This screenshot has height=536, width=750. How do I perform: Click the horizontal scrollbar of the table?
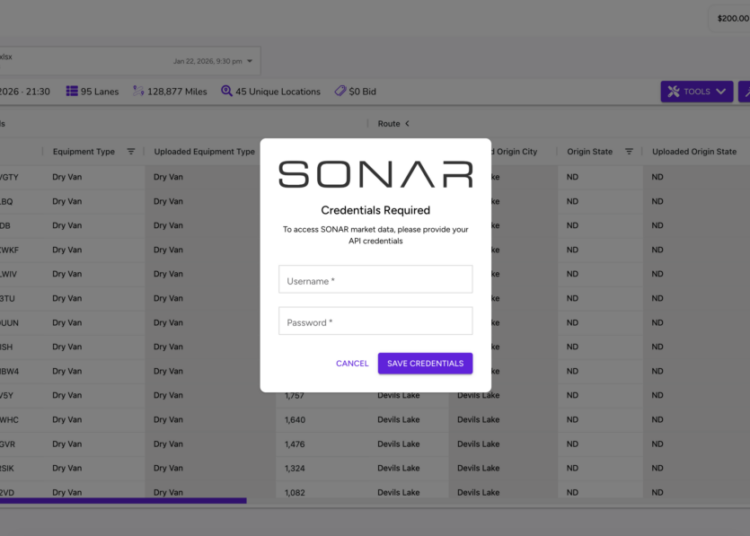click(x=123, y=501)
